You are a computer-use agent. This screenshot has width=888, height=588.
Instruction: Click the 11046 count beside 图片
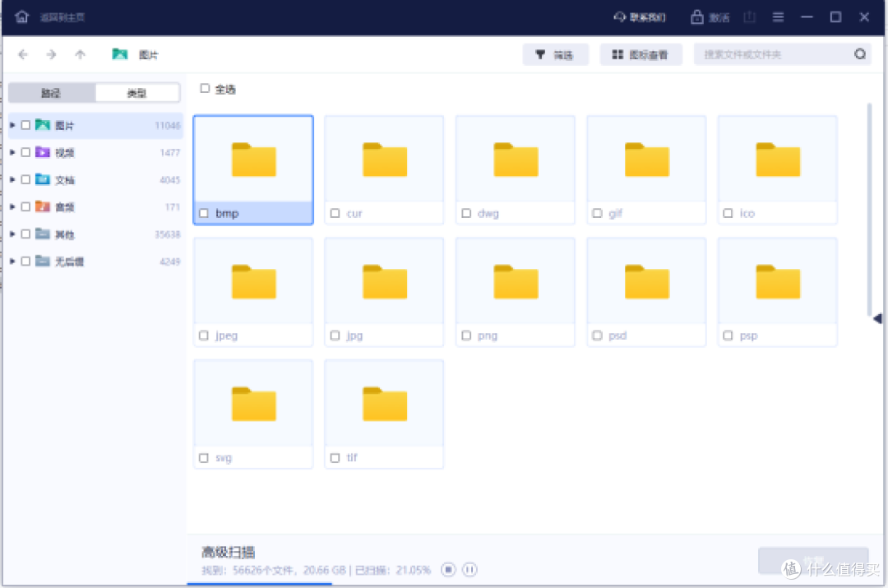(x=168, y=125)
